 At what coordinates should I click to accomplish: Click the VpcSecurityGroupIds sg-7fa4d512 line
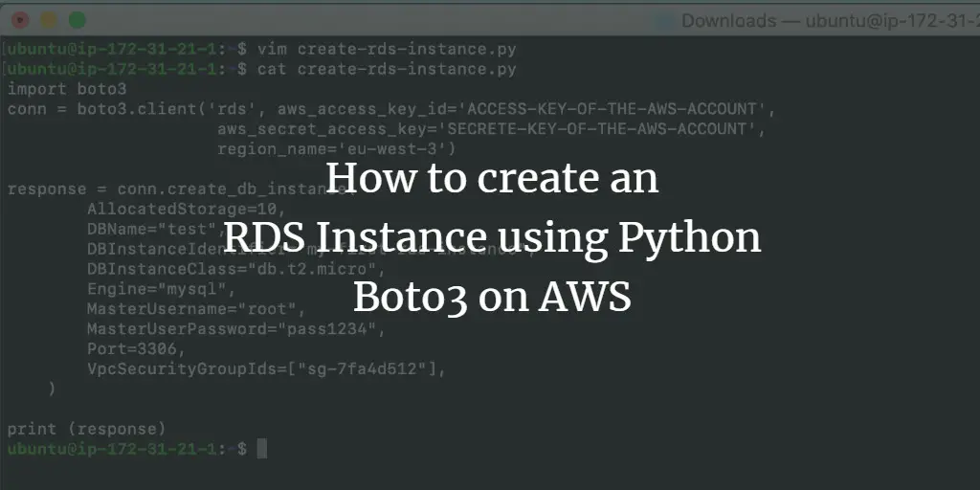266,369
